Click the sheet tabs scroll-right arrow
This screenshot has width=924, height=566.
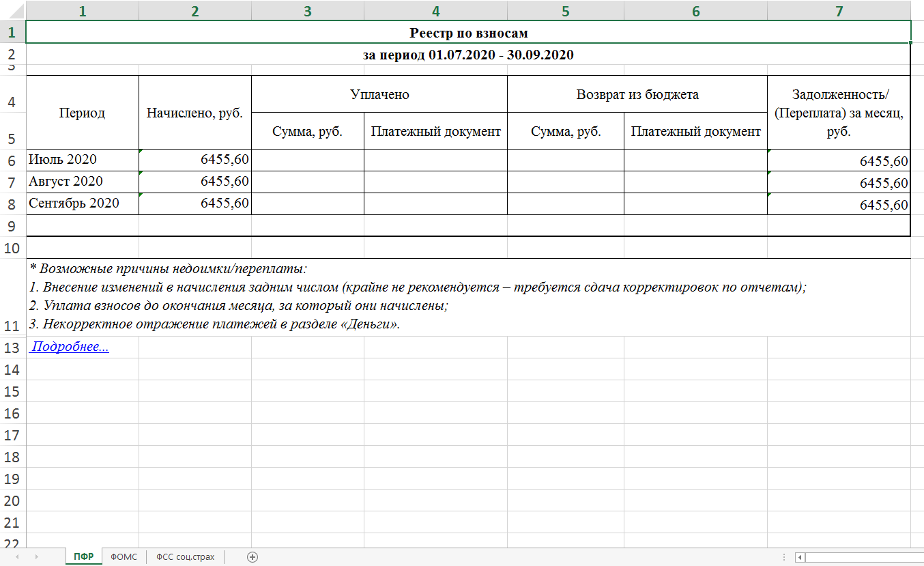pyautogui.click(x=36, y=557)
